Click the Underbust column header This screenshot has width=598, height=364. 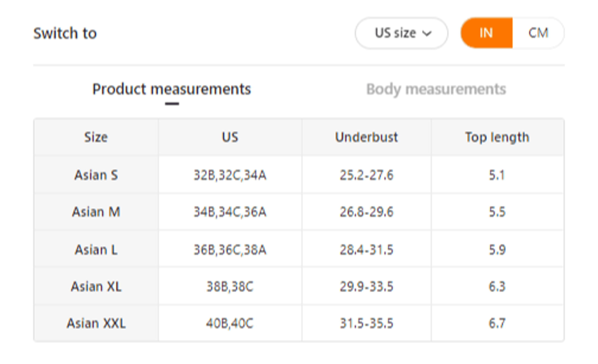366,137
